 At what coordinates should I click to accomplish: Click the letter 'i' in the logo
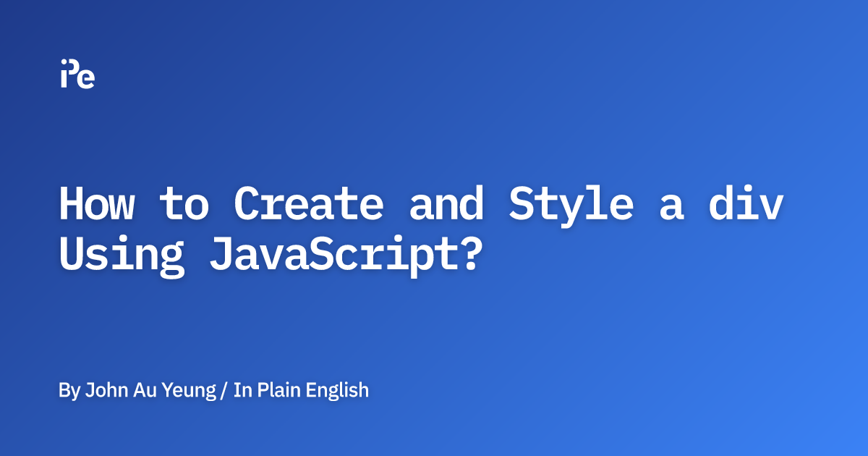point(64,75)
